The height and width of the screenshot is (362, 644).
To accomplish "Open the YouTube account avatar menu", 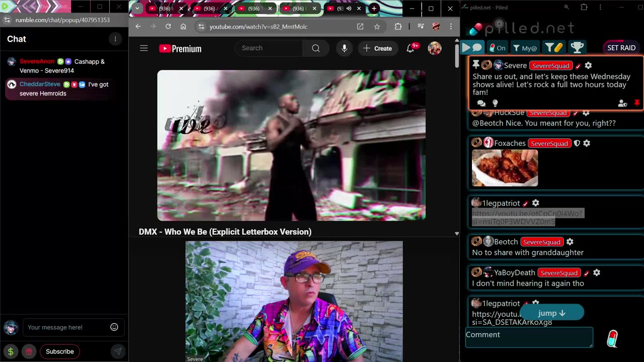I will (434, 48).
